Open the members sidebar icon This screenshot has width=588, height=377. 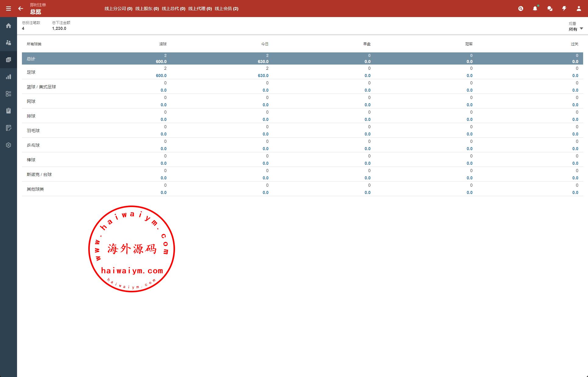[9, 43]
